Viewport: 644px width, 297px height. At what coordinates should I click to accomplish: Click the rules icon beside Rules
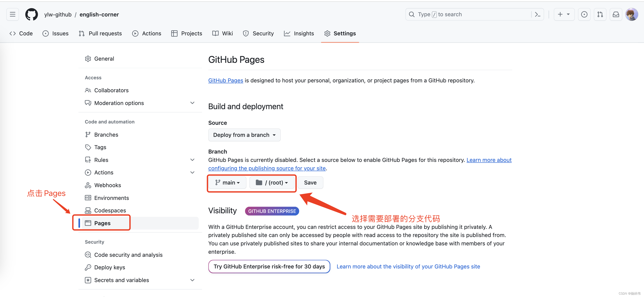(x=88, y=160)
